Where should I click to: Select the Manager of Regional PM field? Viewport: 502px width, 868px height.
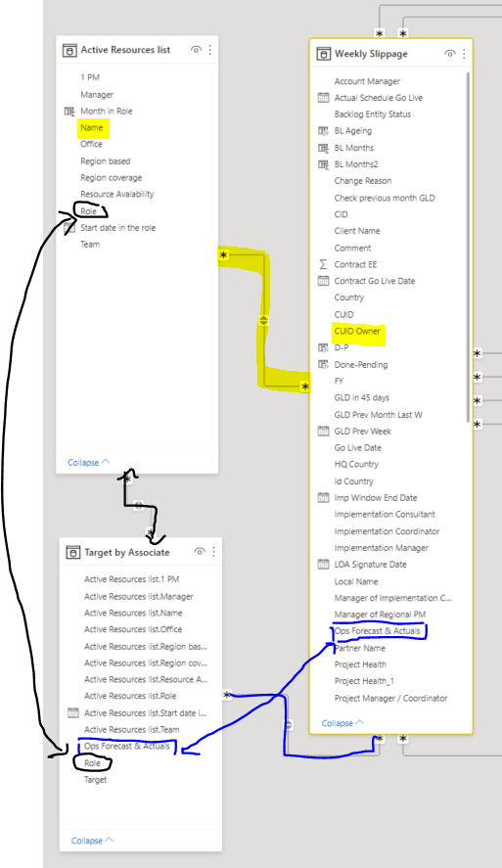381,615
